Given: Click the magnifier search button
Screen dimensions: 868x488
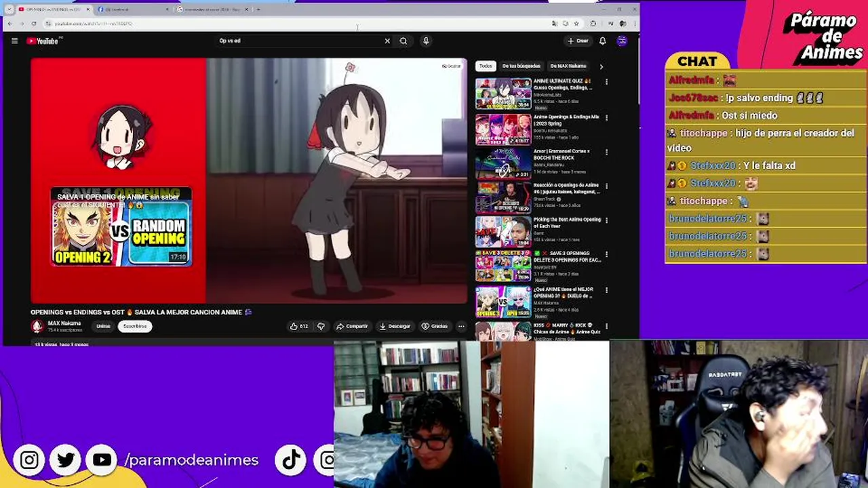Looking at the screenshot, I should pos(403,41).
